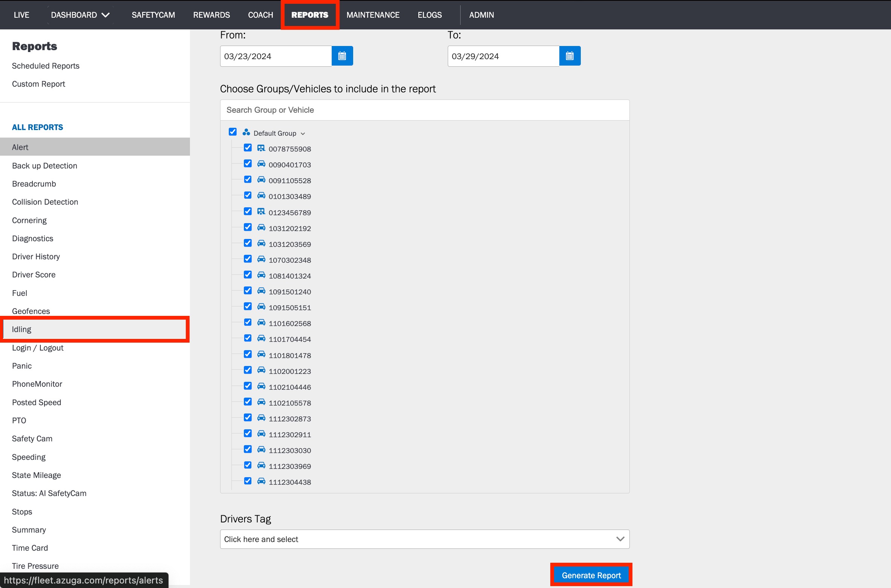Uncheck vehicle 0078755908 checkbox
Viewport: 891px width, 588px height.
pos(248,148)
